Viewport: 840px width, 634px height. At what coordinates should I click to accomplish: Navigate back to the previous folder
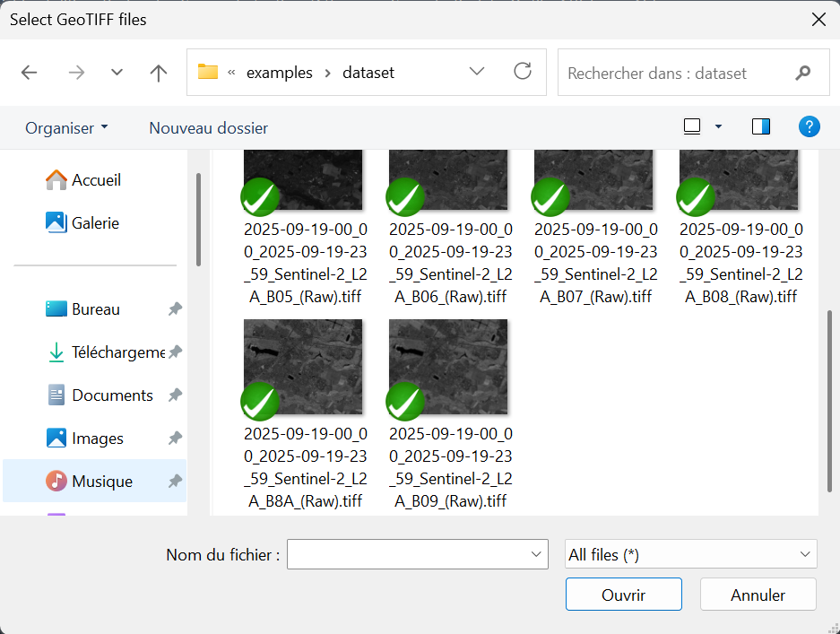(x=28, y=72)
